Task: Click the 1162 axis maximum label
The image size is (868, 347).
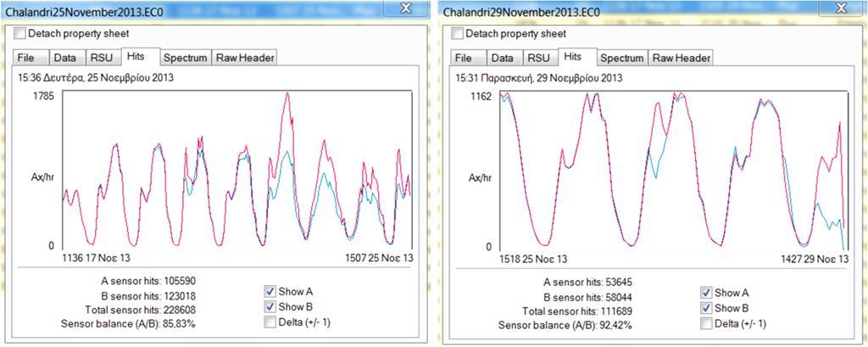Action: point(480,97)
